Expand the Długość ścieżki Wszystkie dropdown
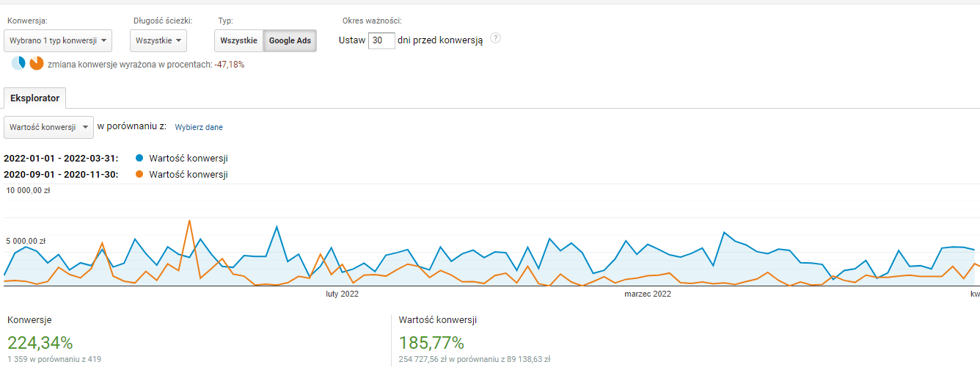The height and width of the screenshot is (373, 980). click(x=158, y=40)
